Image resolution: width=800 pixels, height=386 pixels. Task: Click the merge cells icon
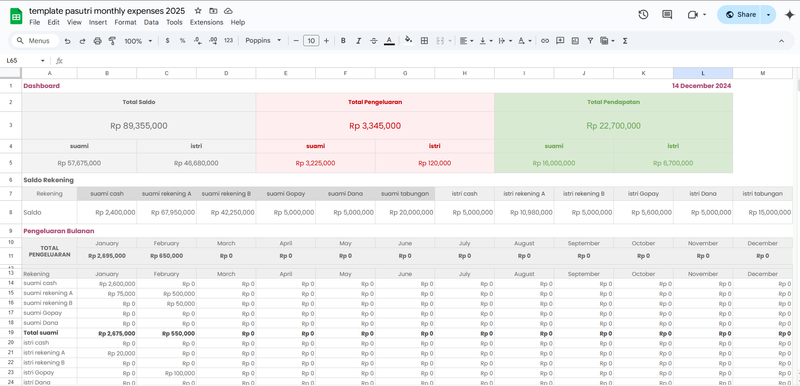pyautogui.click(x=440, y=41)
